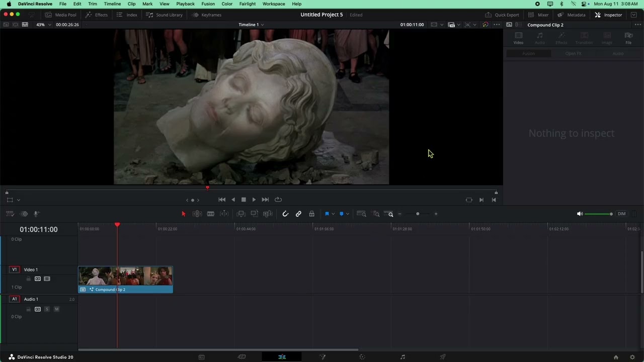Image resolution: width=644 pixels, height=362 pixels.
Task: Open Project Settings gear icon
Action: click(x=632, y=357)
